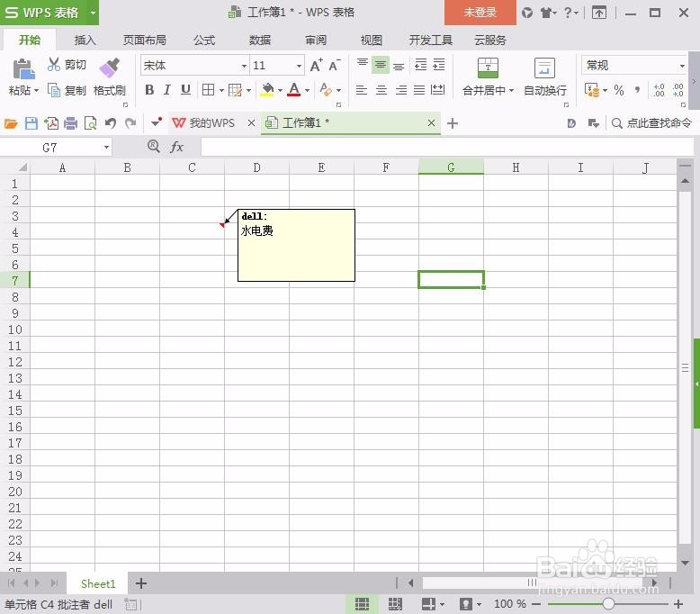Open the 页面布局 ribbon tab
The image size is (700, 614).
pos(145,41)
